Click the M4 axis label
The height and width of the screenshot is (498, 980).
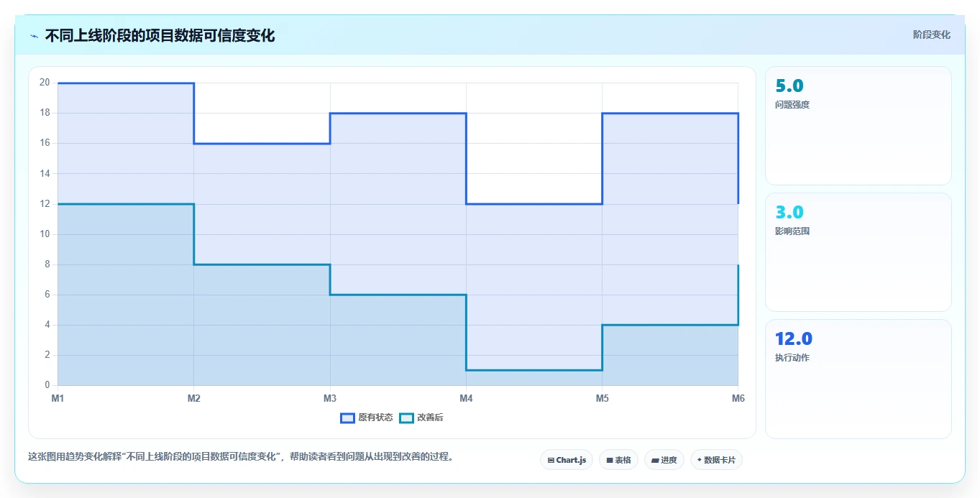[x=466, y=397]
